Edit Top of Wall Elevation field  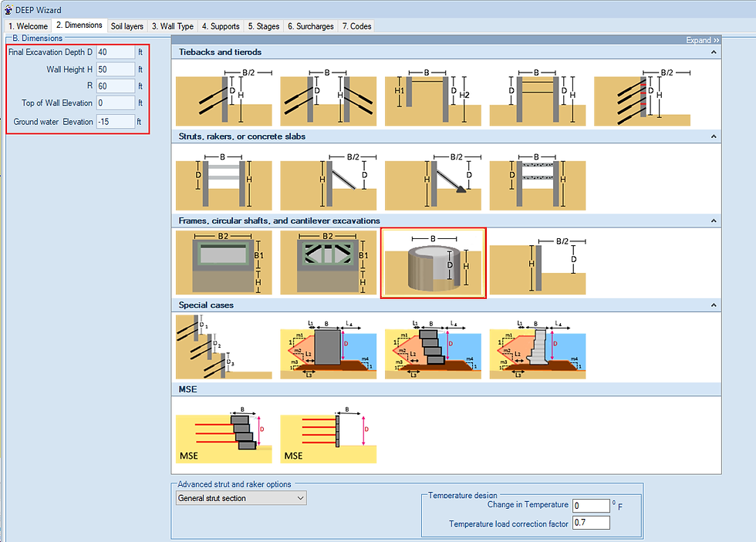click(x=116, y=103)
